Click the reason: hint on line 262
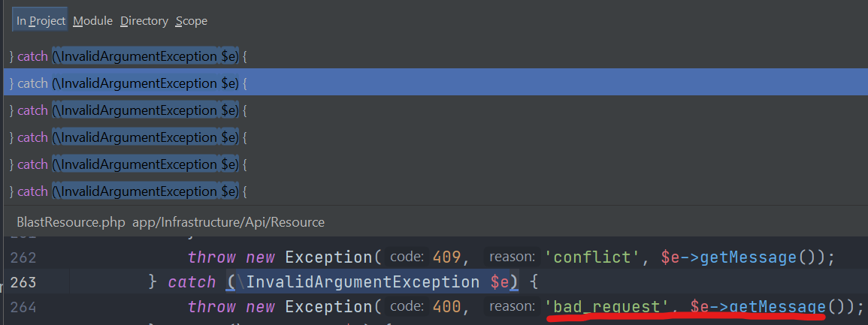868x325 pixels. (512, 257)
